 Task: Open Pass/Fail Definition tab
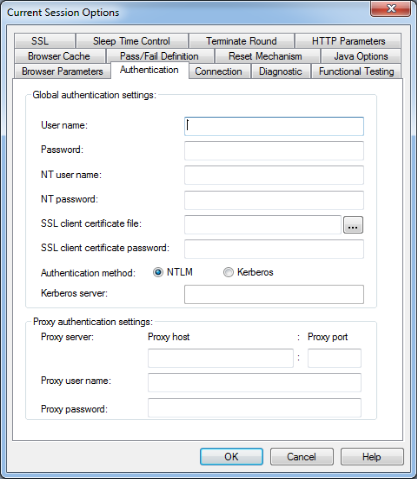159,56
